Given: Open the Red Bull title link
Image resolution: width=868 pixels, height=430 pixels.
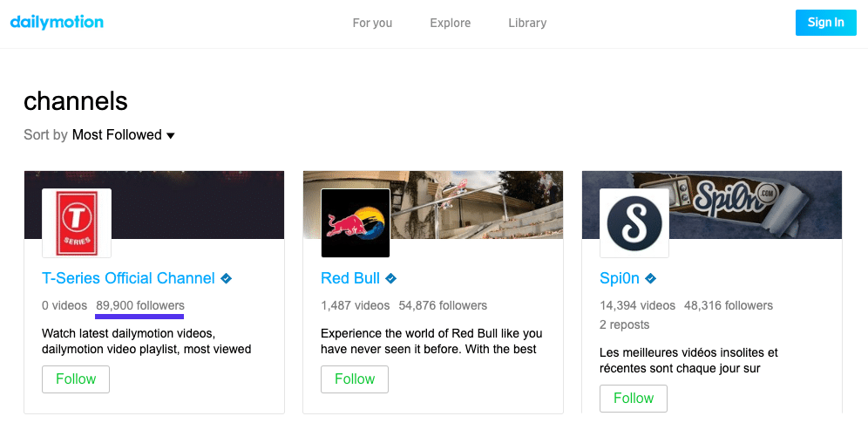Looking at the screenshot, I should click(350, 279).
